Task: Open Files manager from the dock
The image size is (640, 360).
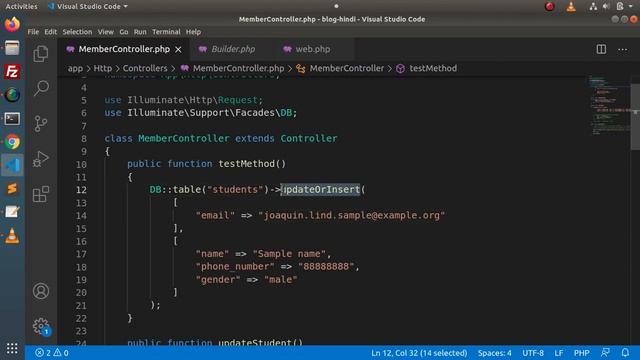Action: point(12,48)
